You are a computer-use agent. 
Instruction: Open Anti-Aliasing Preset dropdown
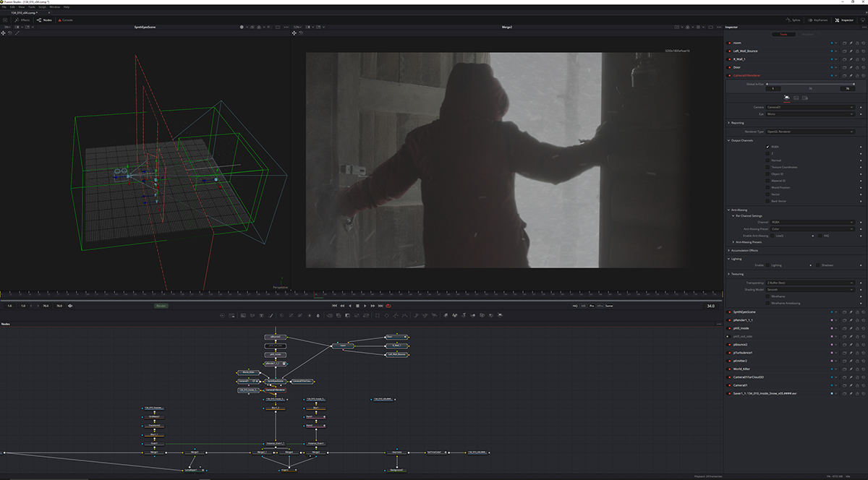[x=812, y=229]
